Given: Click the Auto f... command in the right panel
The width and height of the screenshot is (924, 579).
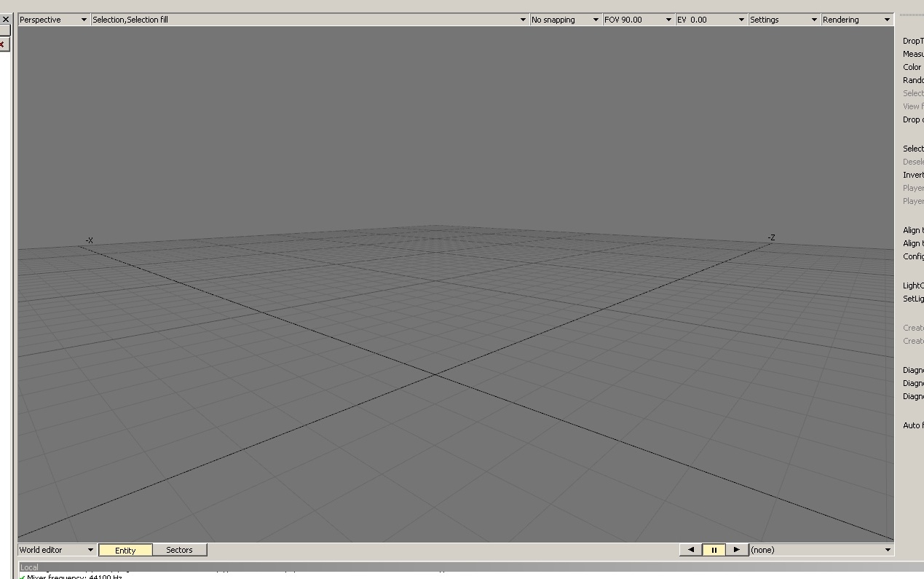Looking at the screenshot, I should [913, 425].
